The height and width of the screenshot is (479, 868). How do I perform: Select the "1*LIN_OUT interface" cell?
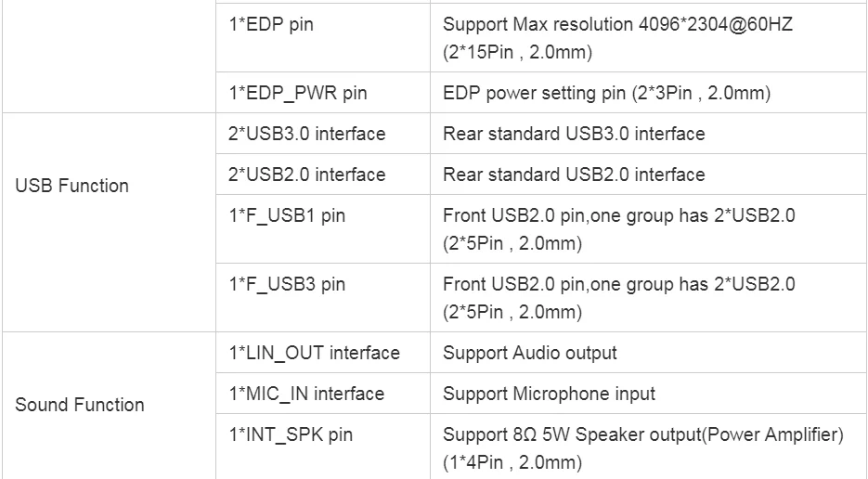pyautogui.click(x=314, y=353)
